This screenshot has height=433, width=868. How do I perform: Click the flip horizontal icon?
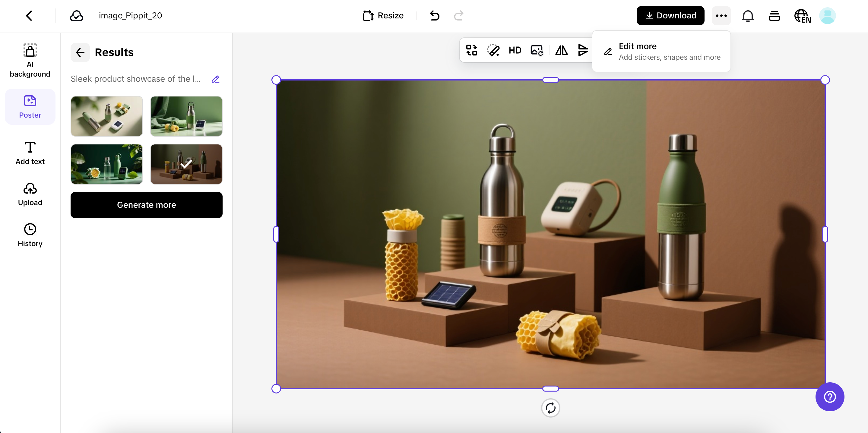point(561,51)
